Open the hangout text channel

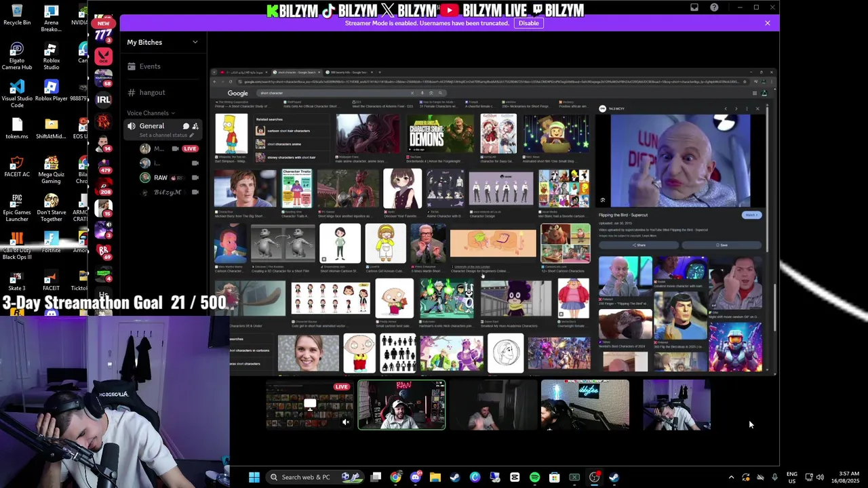[x=163, y=92]
